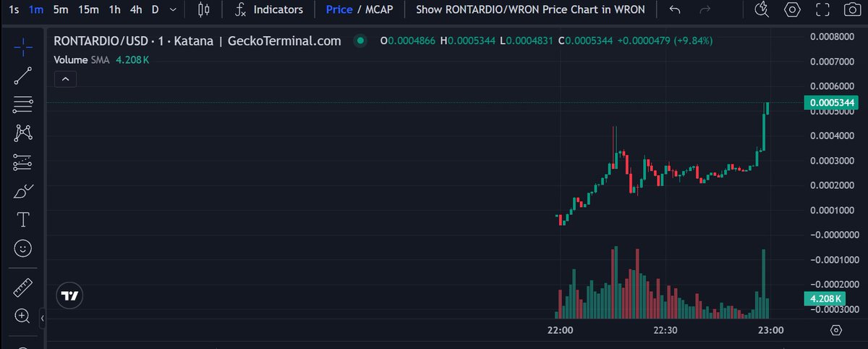The image size is (868, 349).
Task: Open the Indicators dialog
Action: 269,10
